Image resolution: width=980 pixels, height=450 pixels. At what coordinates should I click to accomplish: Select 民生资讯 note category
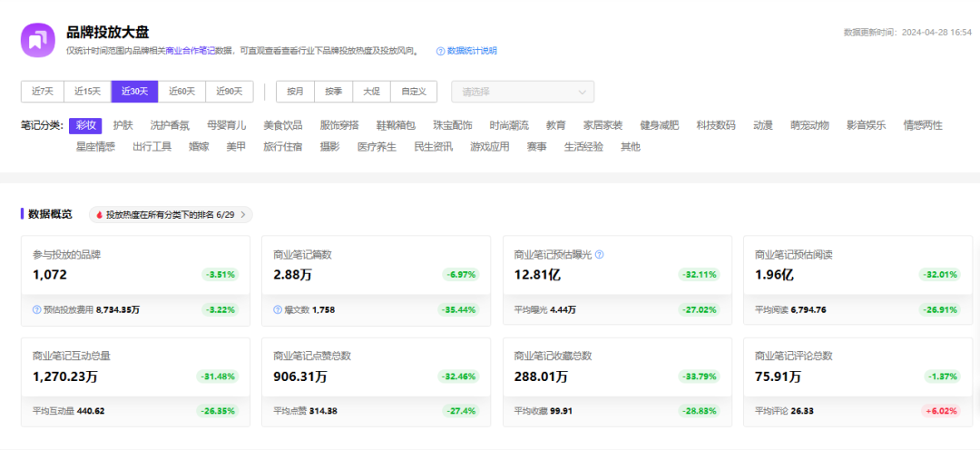click(434, 147)
